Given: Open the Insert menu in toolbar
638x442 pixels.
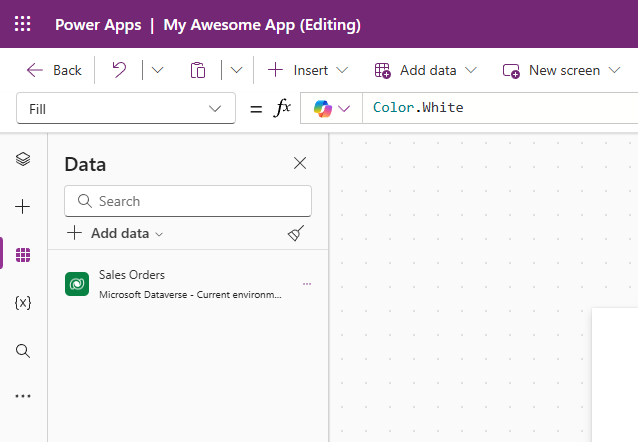Looking at the screenshot, I should (308, 70).
